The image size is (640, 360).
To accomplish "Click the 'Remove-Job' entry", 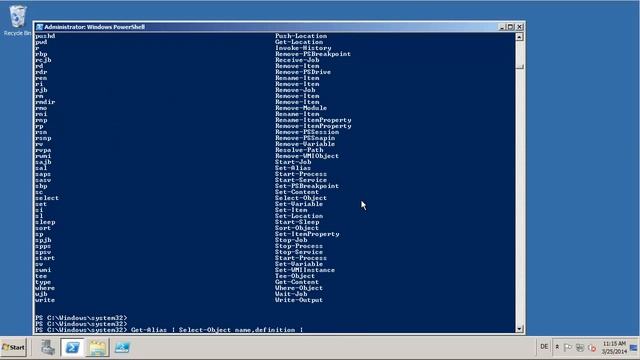I will (295, 90).
